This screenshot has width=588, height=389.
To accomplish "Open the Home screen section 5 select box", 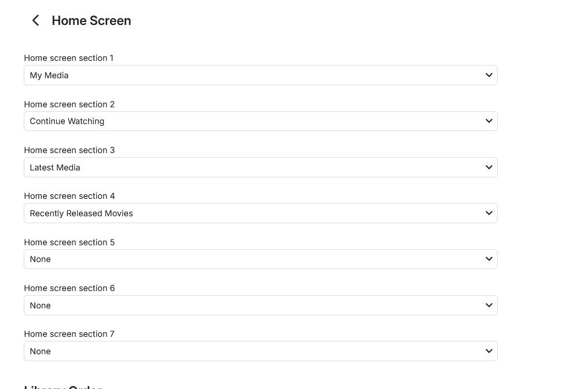I will tap(260, 259).
